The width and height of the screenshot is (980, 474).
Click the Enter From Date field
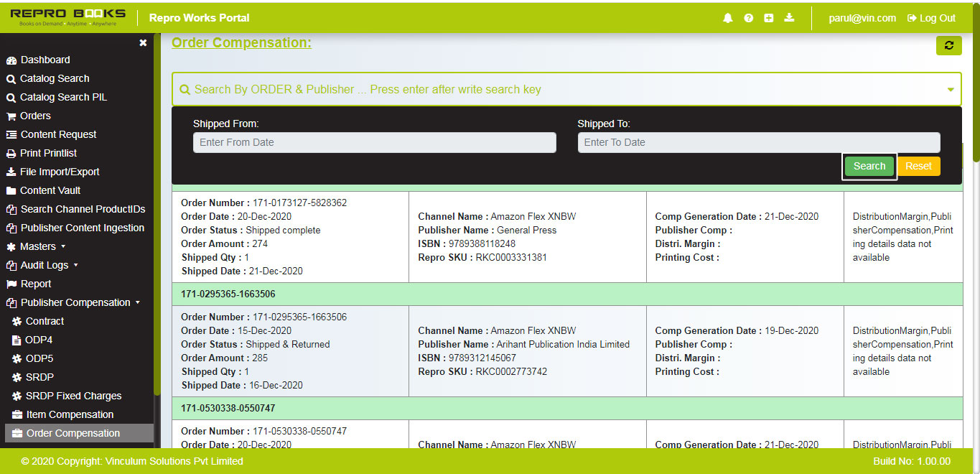point(374,142)
